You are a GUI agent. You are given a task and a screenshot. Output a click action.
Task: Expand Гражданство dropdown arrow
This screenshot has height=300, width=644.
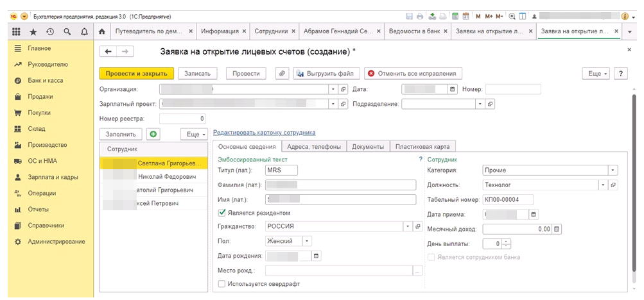[x=408, y=226]
